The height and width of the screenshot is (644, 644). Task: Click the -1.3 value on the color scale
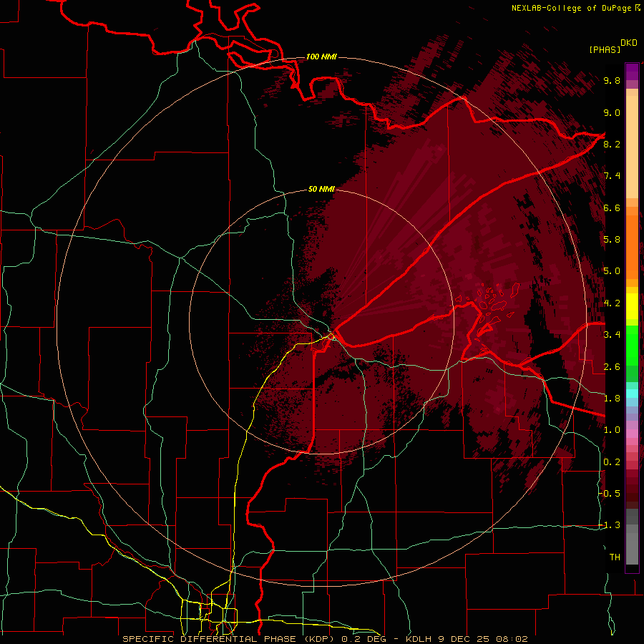coord(610,525)
